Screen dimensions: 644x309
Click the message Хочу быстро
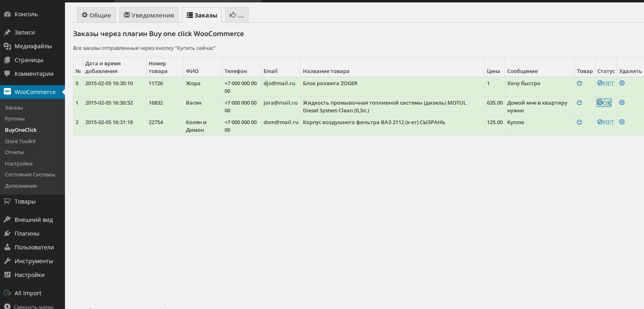pos(524,83)
